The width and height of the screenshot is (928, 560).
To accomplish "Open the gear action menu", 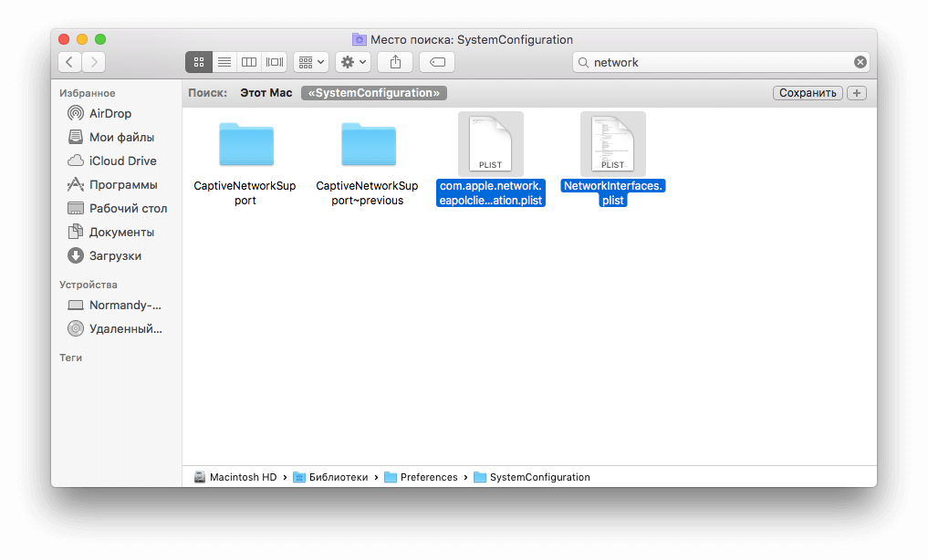I will click(353, 62).
